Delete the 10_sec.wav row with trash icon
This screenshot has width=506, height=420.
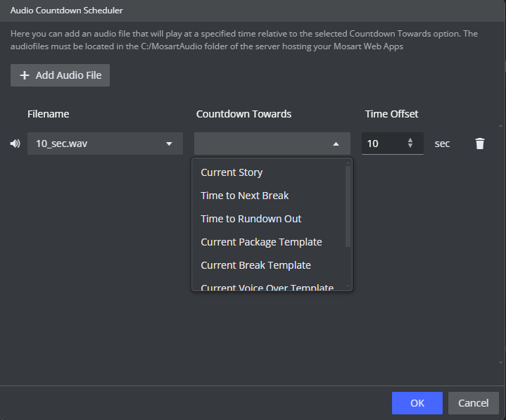(480, 144)
